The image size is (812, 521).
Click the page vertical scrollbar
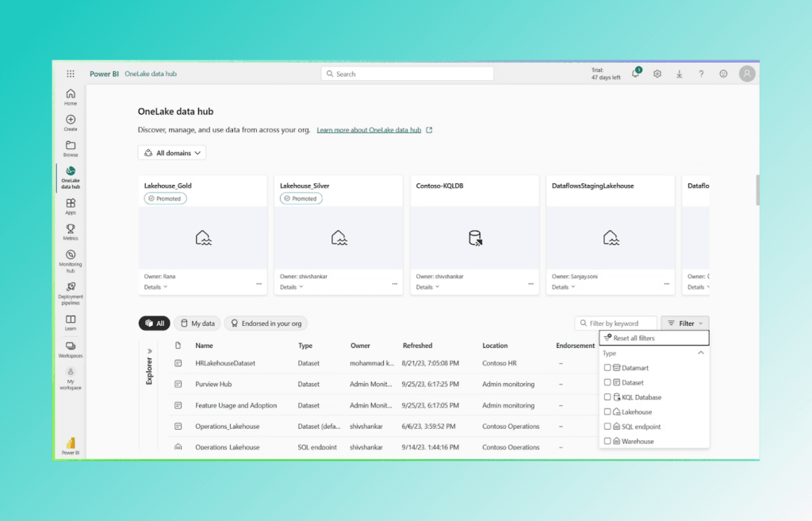pos(757,190)
